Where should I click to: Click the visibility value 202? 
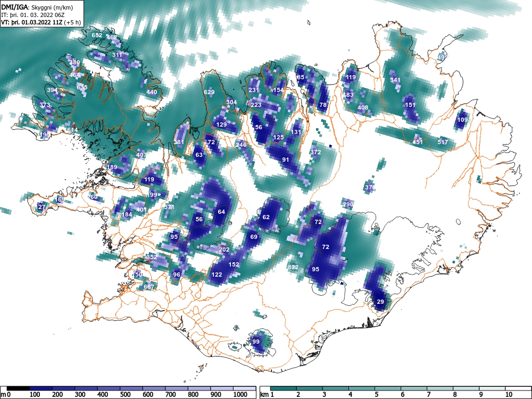[224, 250]
